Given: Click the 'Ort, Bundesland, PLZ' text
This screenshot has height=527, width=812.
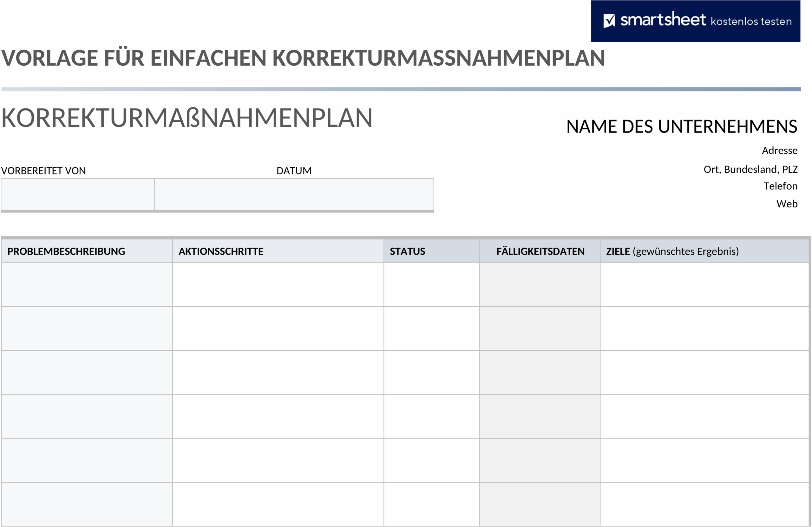Looking at the screenshot, I should pyautogui.click(x=750, y=169).
